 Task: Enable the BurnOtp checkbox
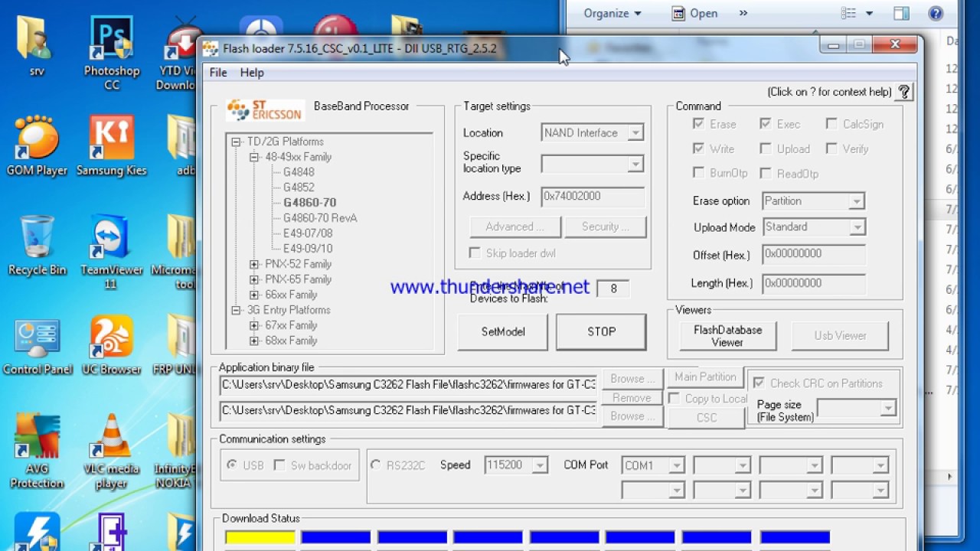tap(698, 173)
